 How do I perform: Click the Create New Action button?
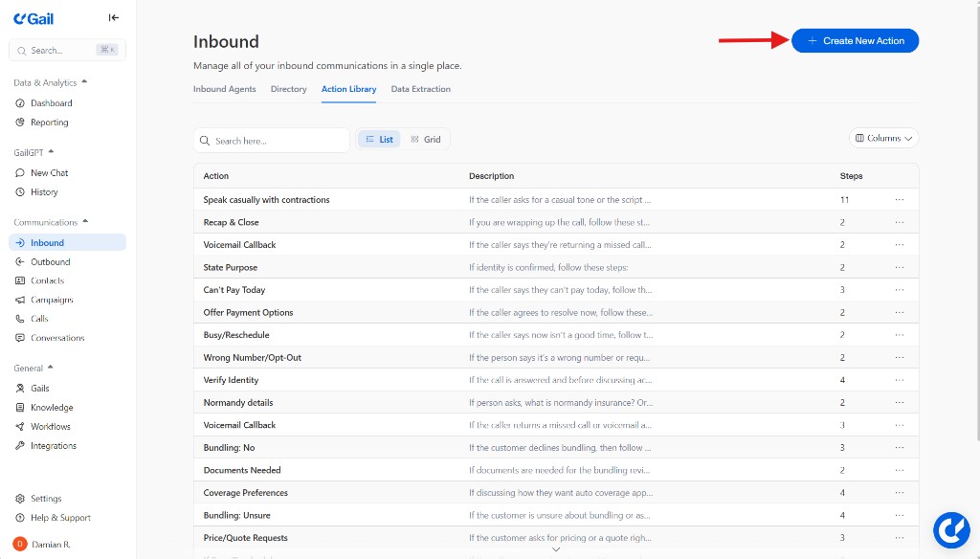click(x=854, y=40)
